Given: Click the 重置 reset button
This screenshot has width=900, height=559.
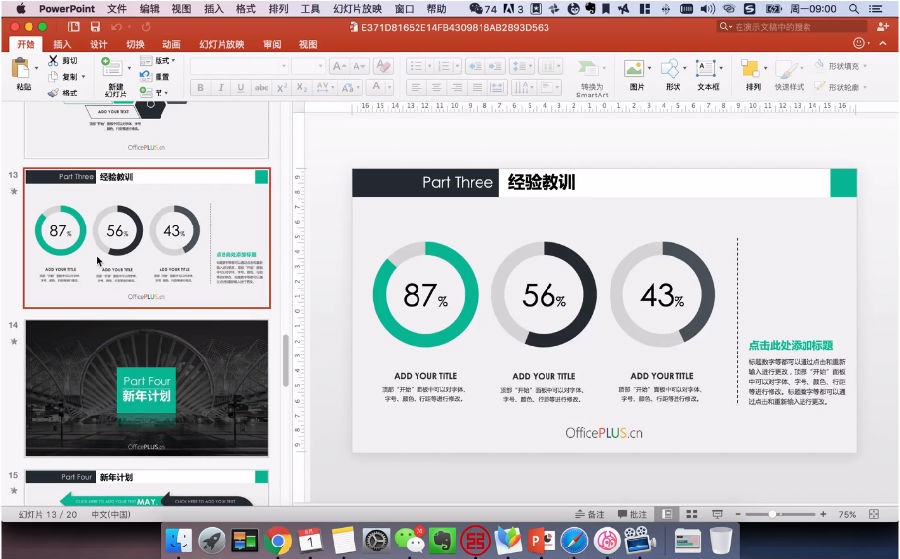Looking at the screenshot, I should [155, 76].
